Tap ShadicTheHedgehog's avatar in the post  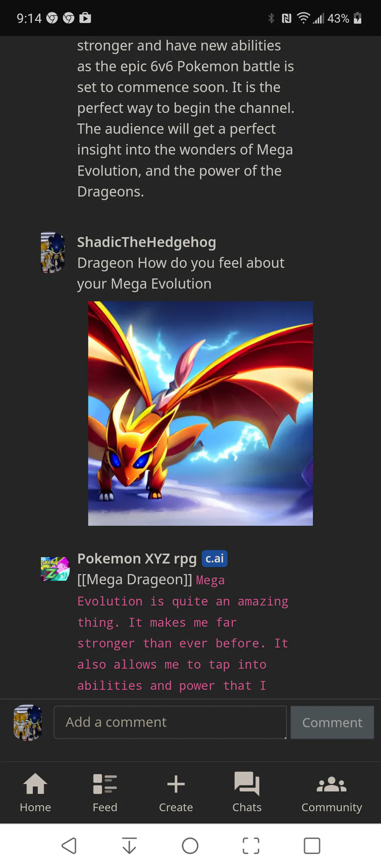coord(52,252)
